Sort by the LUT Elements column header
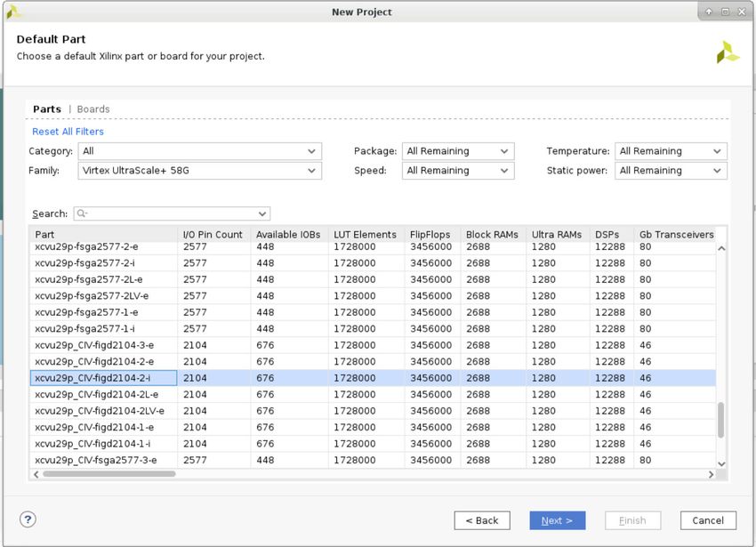 coord(366,235)
